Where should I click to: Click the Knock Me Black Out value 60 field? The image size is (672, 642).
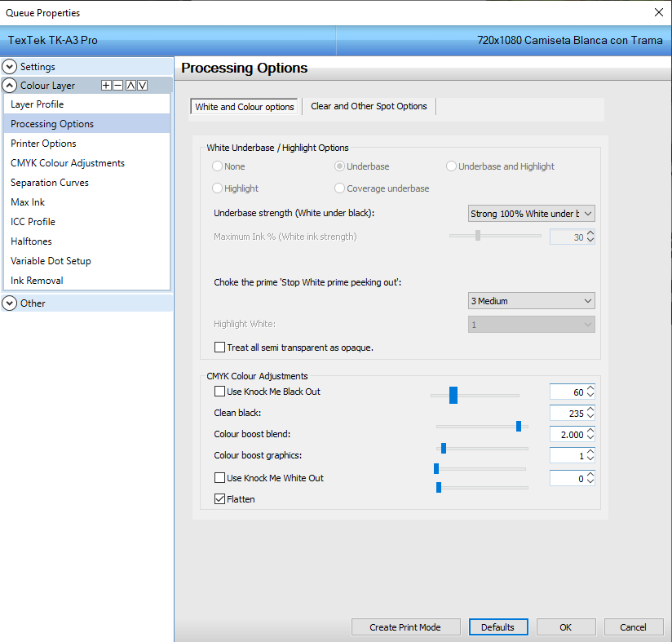pyautogui.click(x=568, y=392)
